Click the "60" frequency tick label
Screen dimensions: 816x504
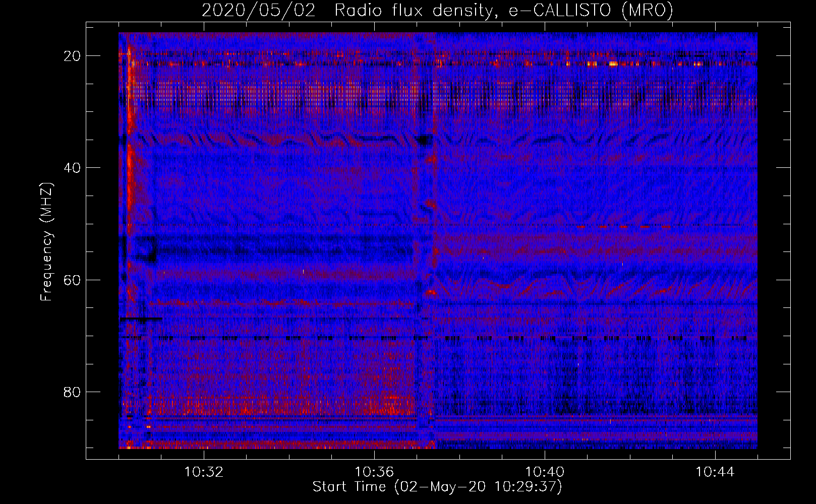tap(72, 280)
